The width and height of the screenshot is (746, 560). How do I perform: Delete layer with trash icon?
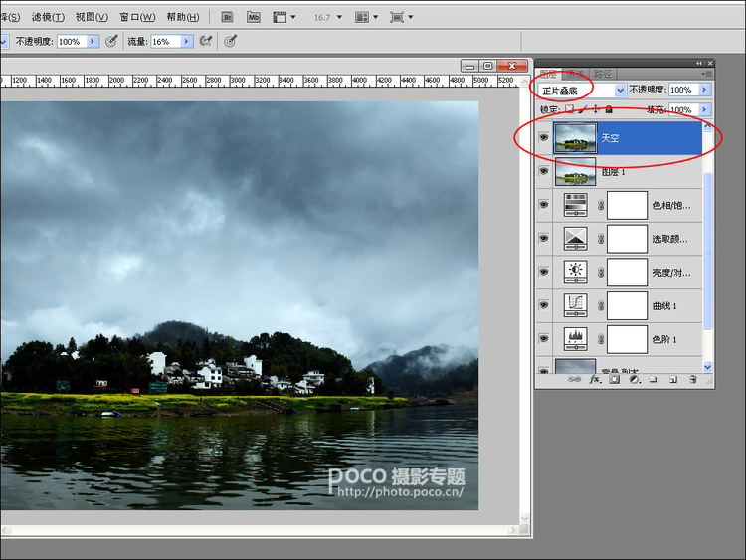pyautogui.click(x=693, y=379)
